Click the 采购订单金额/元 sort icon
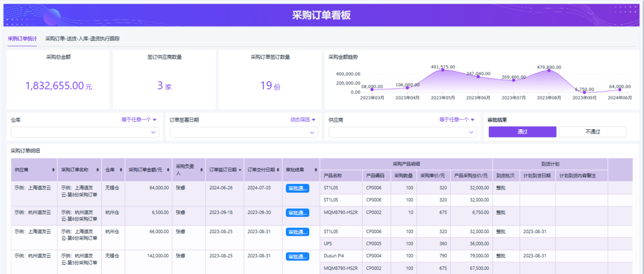 click(166, 170)
